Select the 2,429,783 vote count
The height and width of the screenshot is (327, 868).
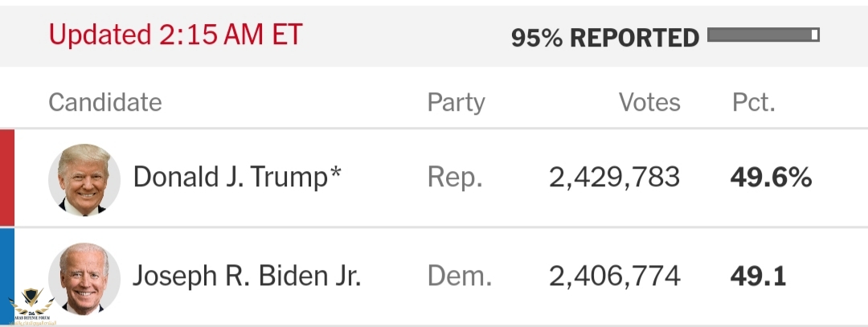tap(615, 178)
